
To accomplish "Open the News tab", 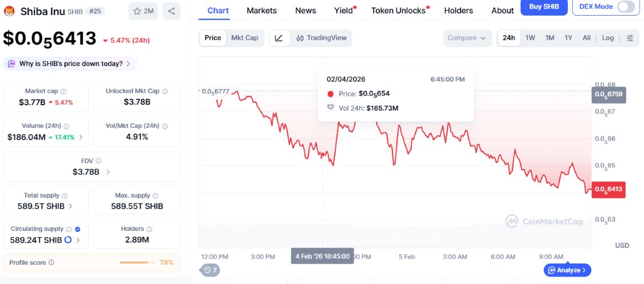I will (x=305, y=10).
